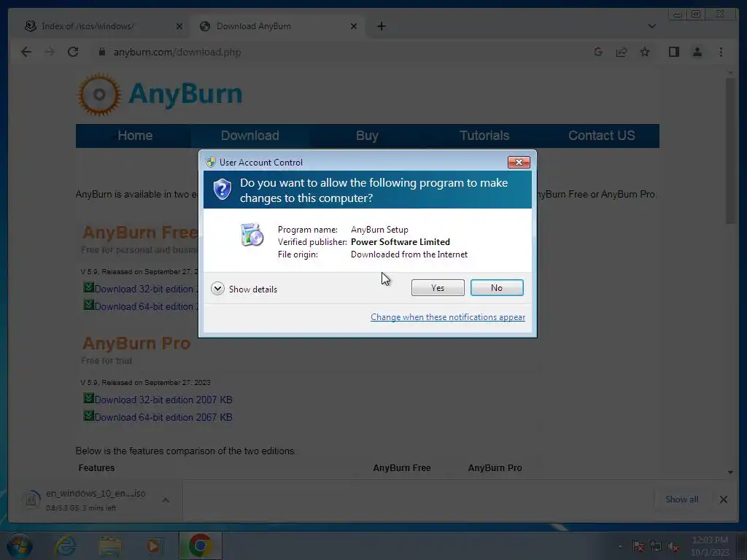
Task: Click volume speaker tray icon
Action: pyautogui.click(x=673, y=547)
